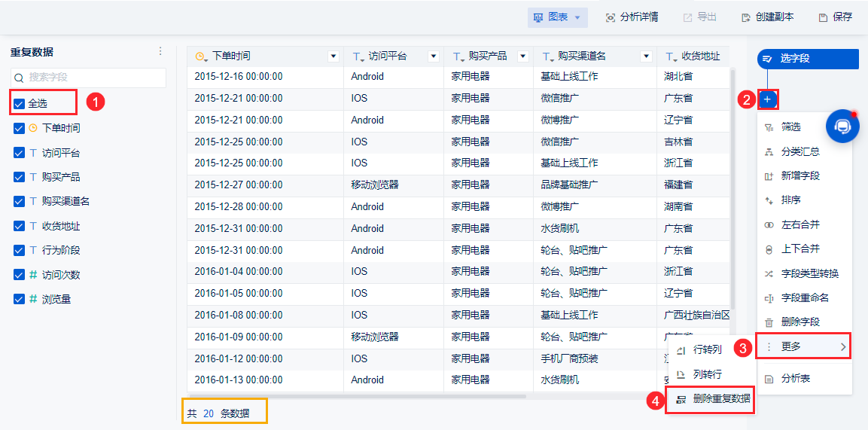Select 删除重复数据 remove duplicates option
868x430 pixels.
click(x=712, y=399)
